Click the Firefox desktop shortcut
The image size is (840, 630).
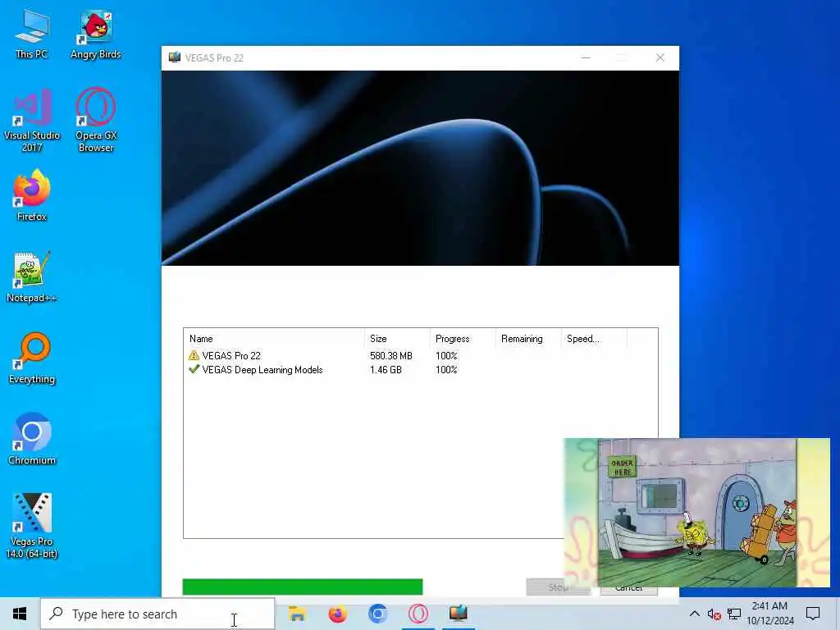click(x=32, y=195)
